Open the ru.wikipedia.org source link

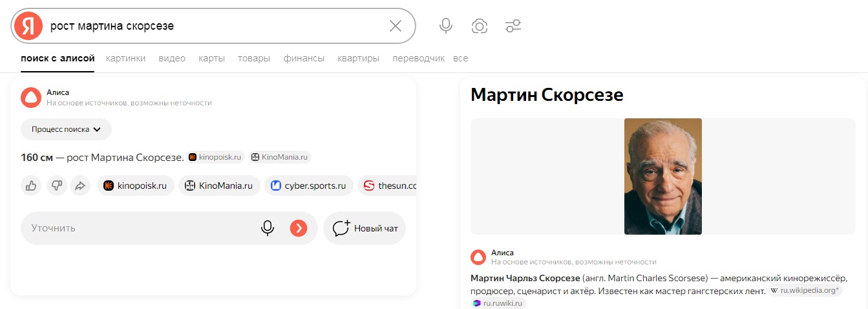click(x=805, y=291)
